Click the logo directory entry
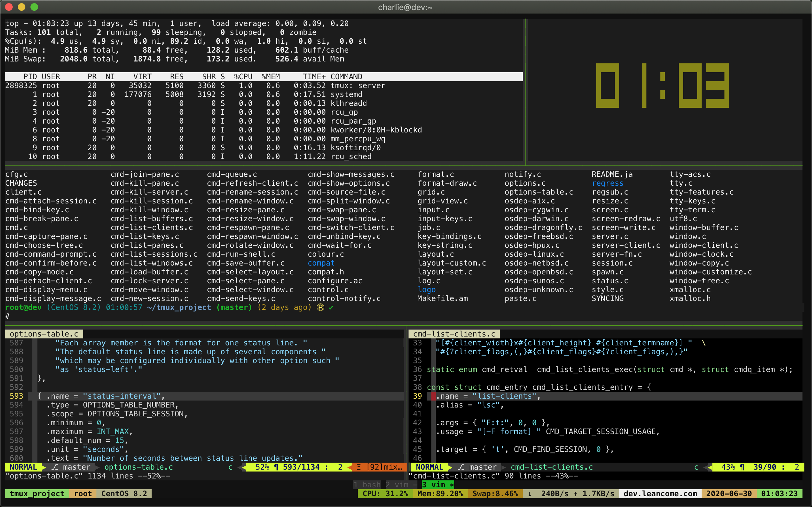Screen dimensions: 812x507 click(427, 290)
